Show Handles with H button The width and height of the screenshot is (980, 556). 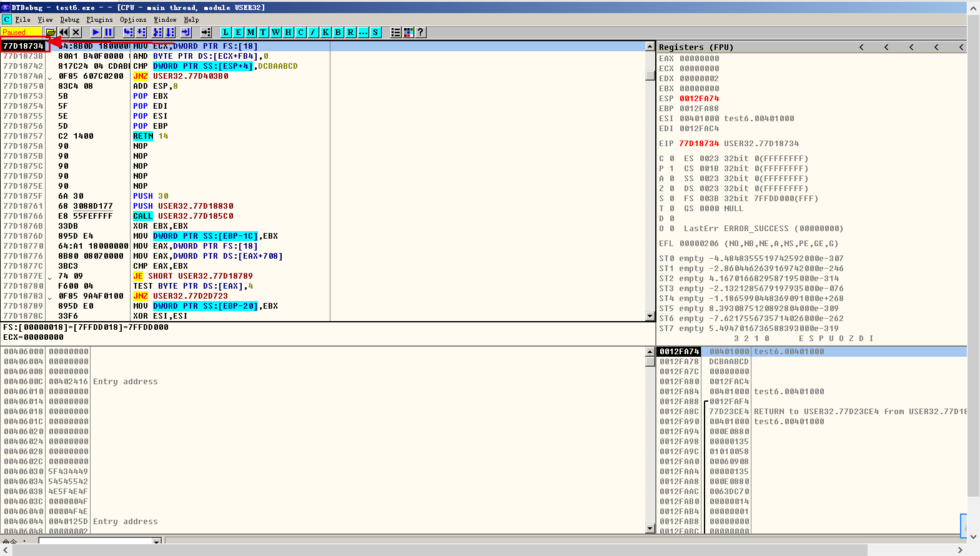click(x=288, y=32)
